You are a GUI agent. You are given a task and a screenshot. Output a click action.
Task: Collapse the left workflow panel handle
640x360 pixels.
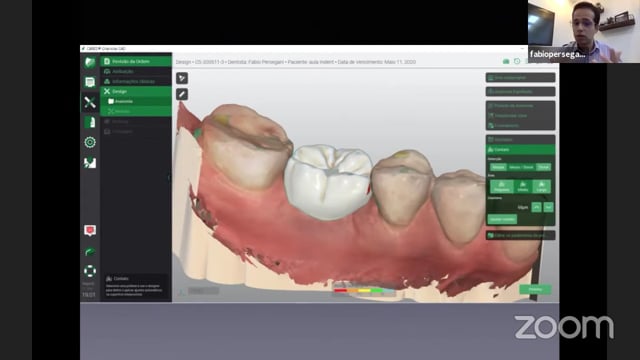coord(169,178)
